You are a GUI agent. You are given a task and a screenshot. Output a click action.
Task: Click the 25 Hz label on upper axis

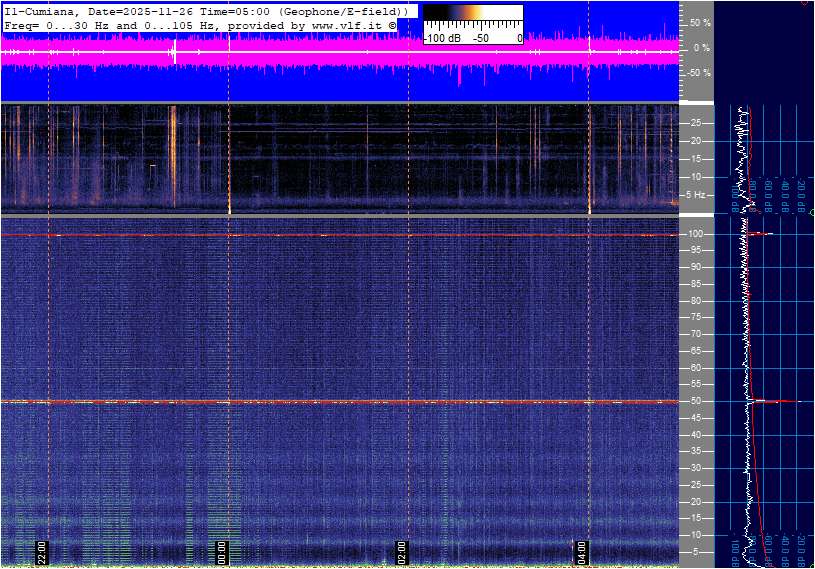click(x=696, y=123)
